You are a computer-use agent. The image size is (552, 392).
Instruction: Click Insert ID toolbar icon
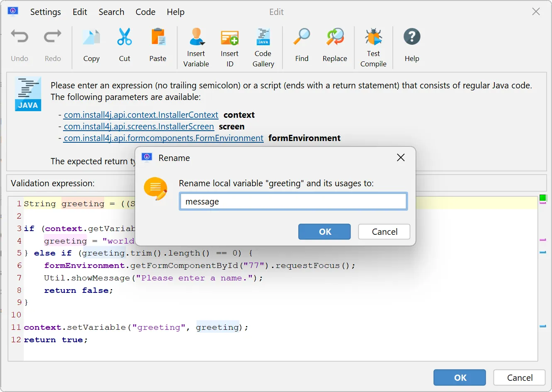click(230, 37)
